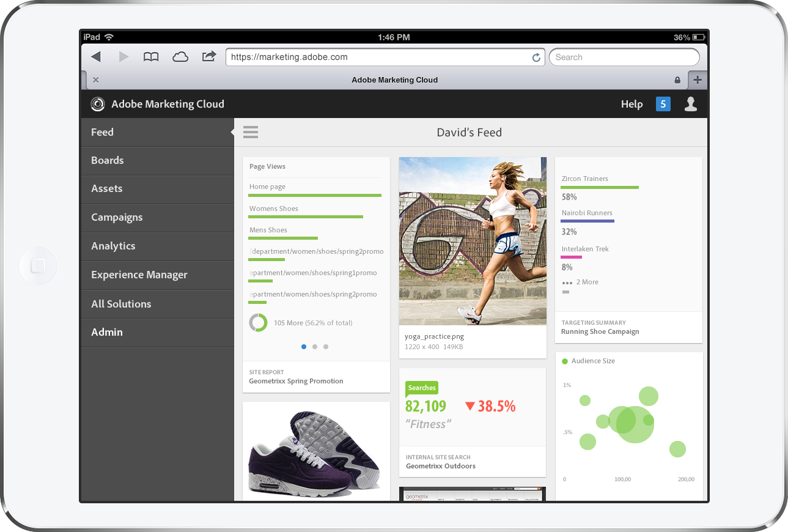Select Campaigns in the sidebar
Viewport: 788px width, 532px height.
[x=117, y=217]
